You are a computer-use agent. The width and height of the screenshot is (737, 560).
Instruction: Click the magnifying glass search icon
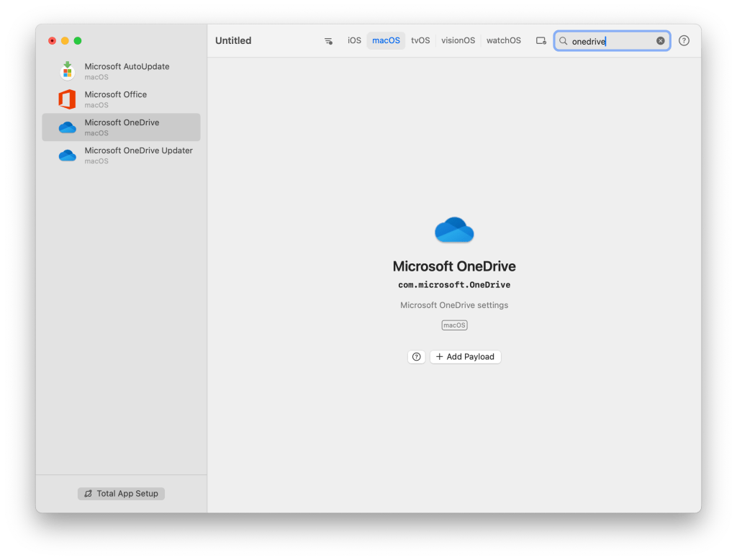(x=564, y=41)
